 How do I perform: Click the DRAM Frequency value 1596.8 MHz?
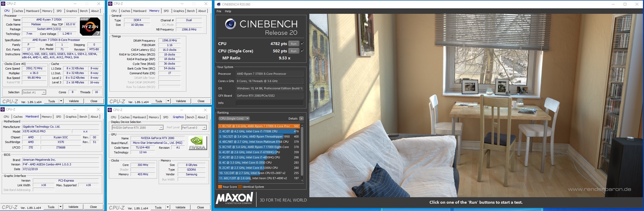pyautogui.click(x=169, y=41)
